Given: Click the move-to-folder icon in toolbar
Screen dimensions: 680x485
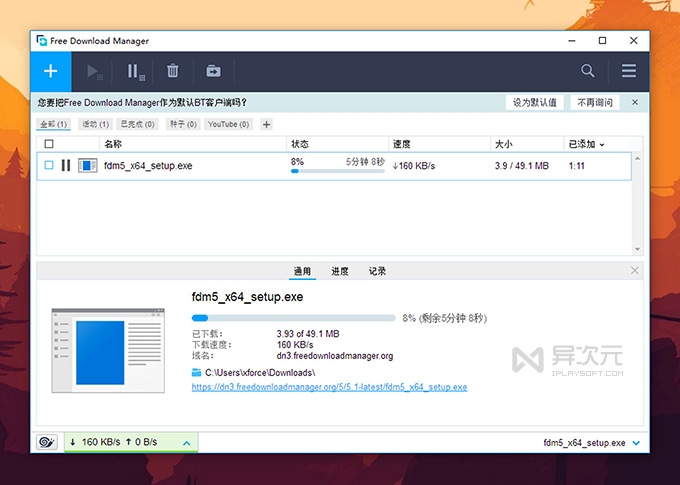Looking at the screenshot, I should coord(213,71).
